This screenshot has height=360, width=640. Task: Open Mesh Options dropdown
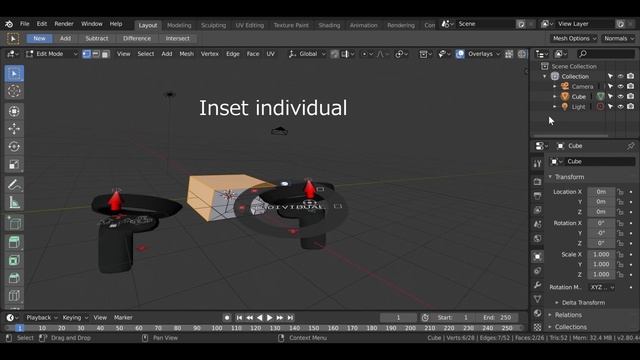pyautogui.click(x=574, y=38)
